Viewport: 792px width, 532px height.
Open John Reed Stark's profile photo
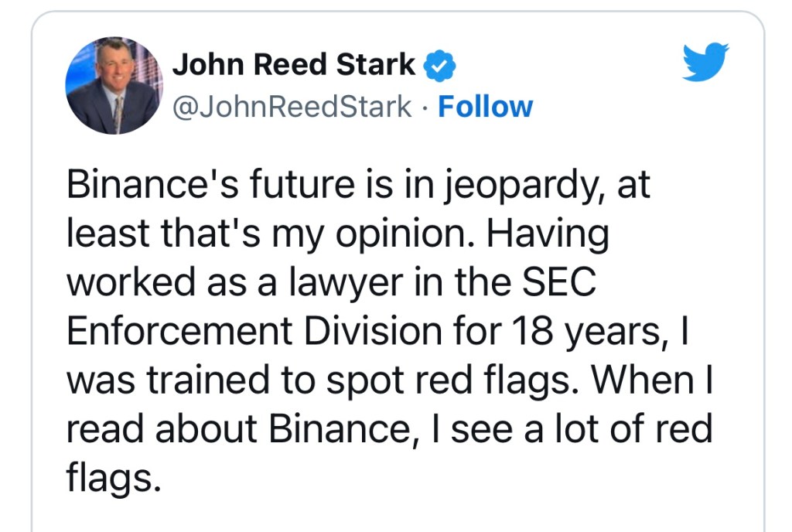click(x=114, y=85)
